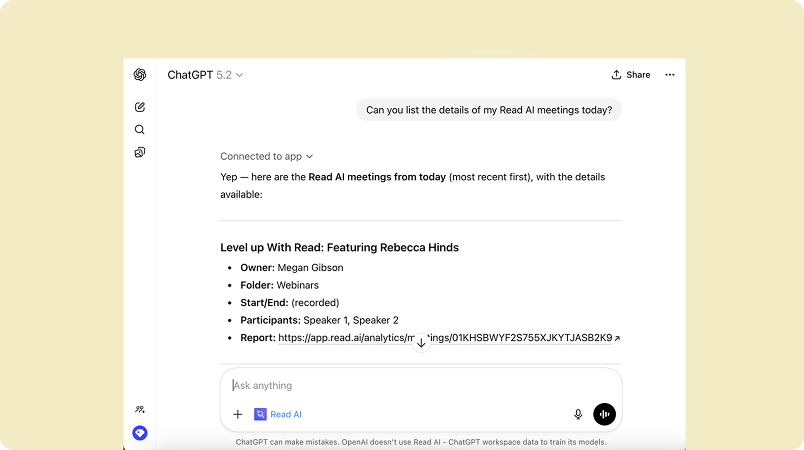Click the Participants: Speaker 1, Speaker 2 line
Viewport: 804px width, 450px height.
click(319, 320)
